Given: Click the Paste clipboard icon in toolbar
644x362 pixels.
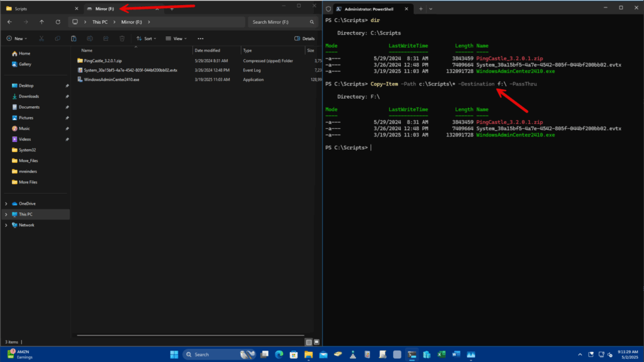Looking at the screenshot, I should click(x=74, y=38).
